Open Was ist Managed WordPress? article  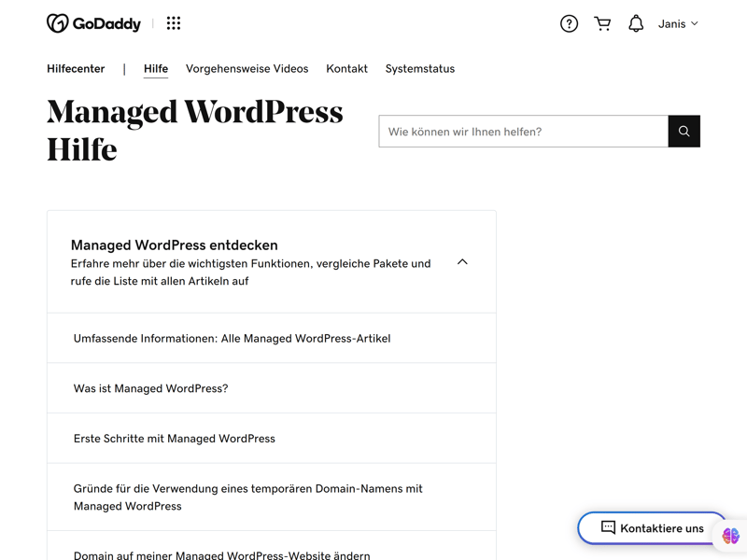[150, 388]
